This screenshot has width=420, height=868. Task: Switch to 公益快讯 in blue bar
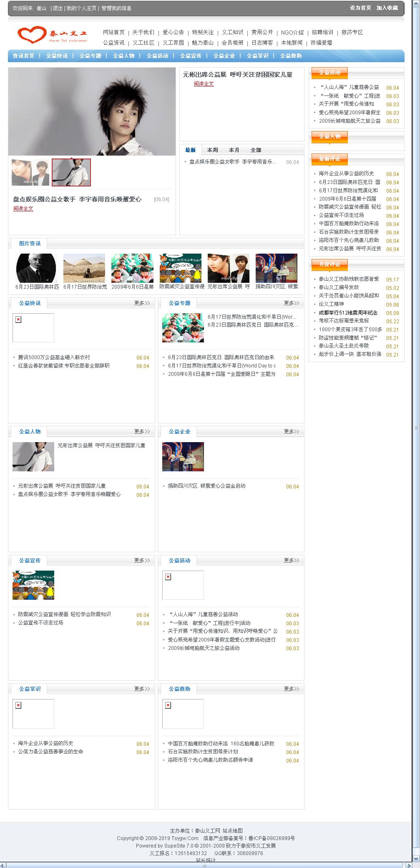coord(57,56)
